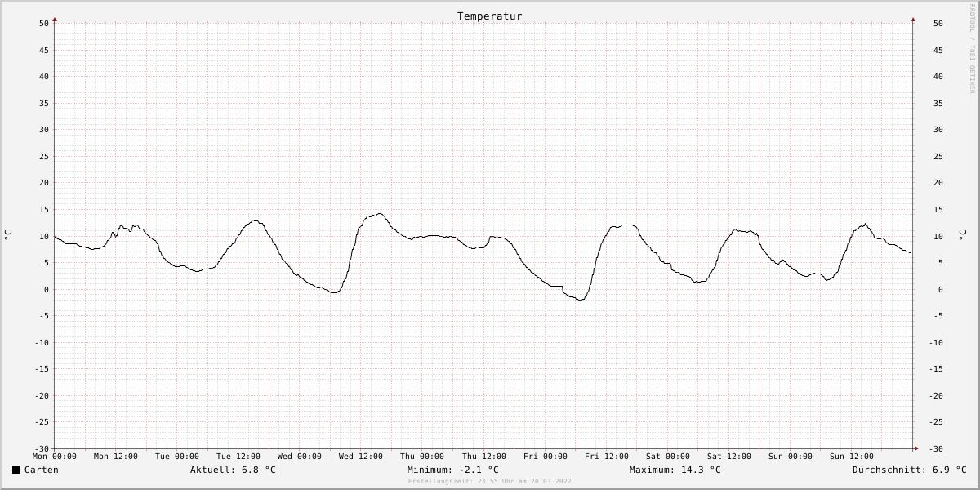The image size is (980, 490).
Task: Click the 'Sun 12:00' time axis label
Action: [x=852, y=457]
